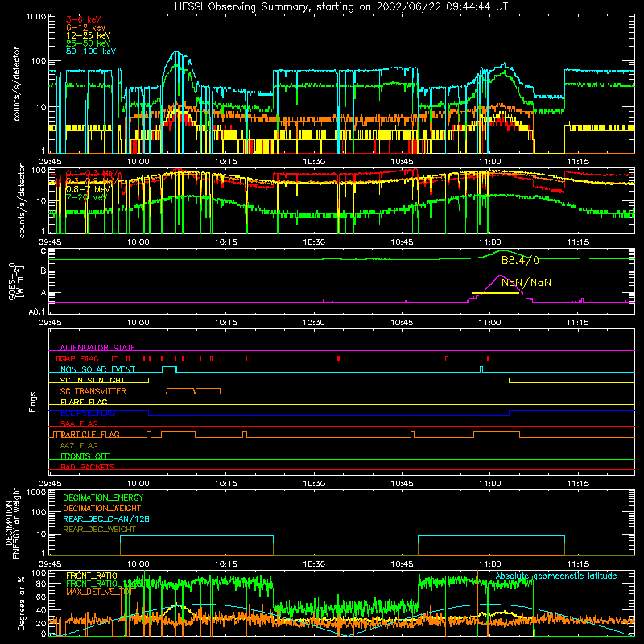Select the green 7-20 MeV legend label
This screenshot has height=644, width=644.
86,197
